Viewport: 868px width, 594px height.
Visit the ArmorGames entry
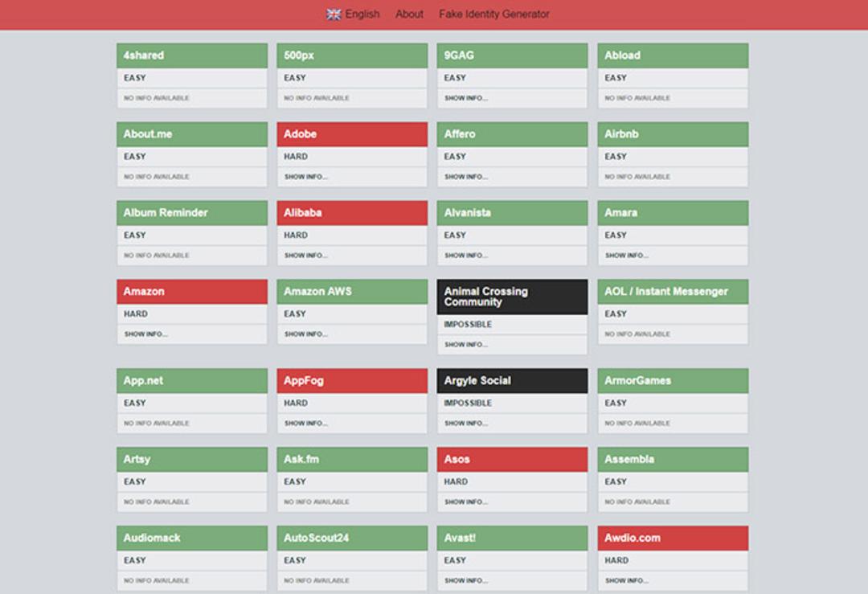tap(637, 380)
